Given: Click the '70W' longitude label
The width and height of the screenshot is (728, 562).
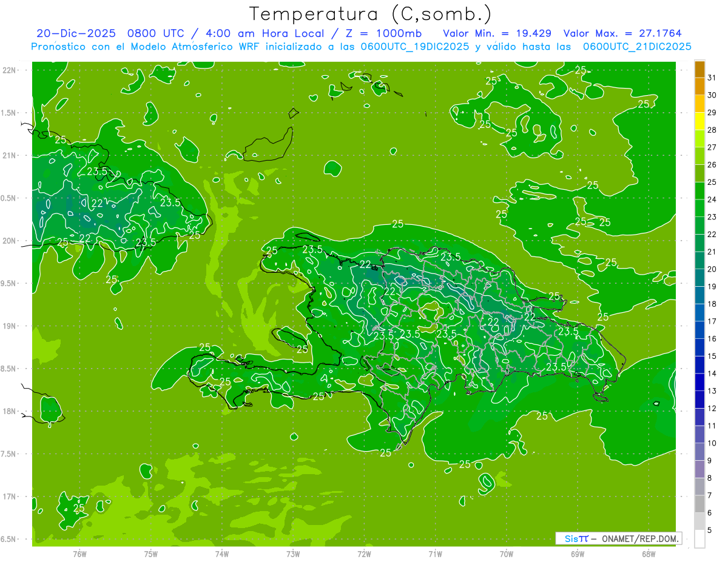Looking at the screenshot, I should point(507,554).
